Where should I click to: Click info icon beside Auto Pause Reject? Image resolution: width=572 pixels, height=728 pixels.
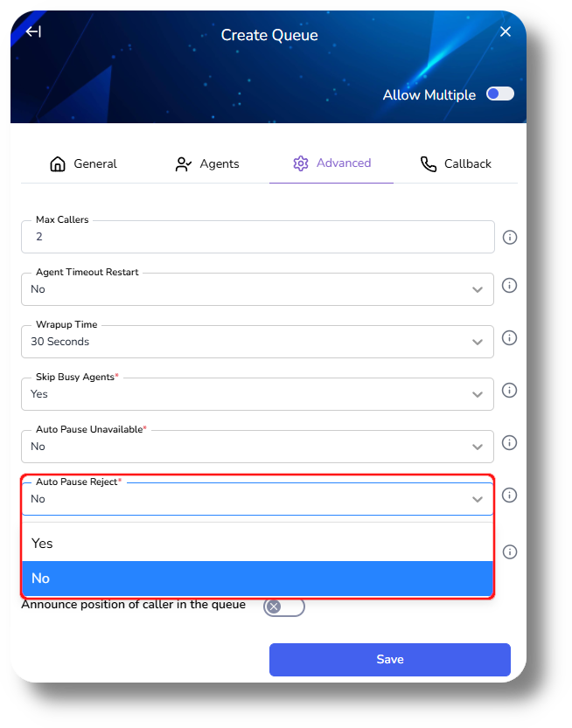pyautogui.click(x=510, y=496)
